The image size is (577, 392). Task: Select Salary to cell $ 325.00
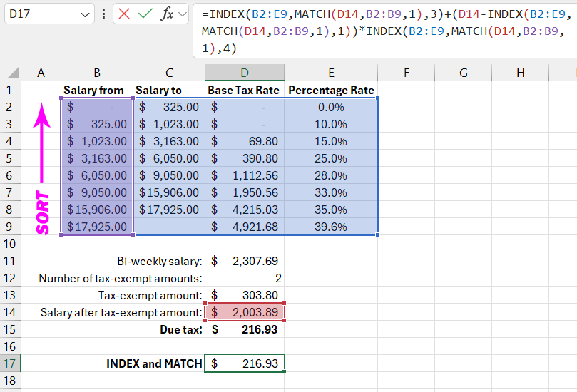[169, 107]
